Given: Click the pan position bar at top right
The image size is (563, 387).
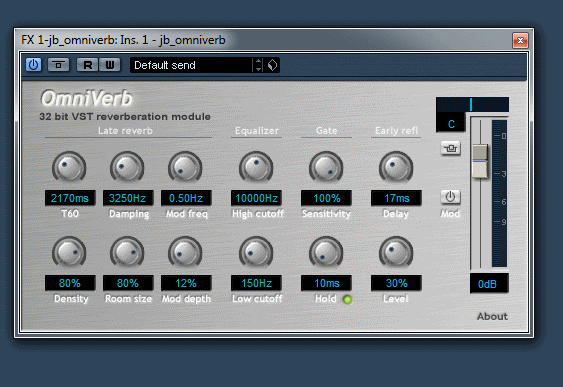Looking at the screenshot, I should click(x=472, y=104).
